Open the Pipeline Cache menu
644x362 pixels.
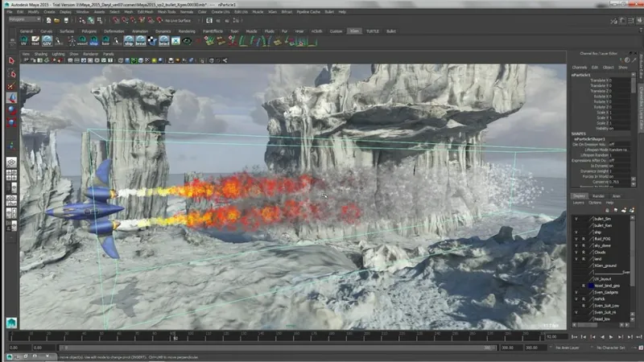[308, 12]
